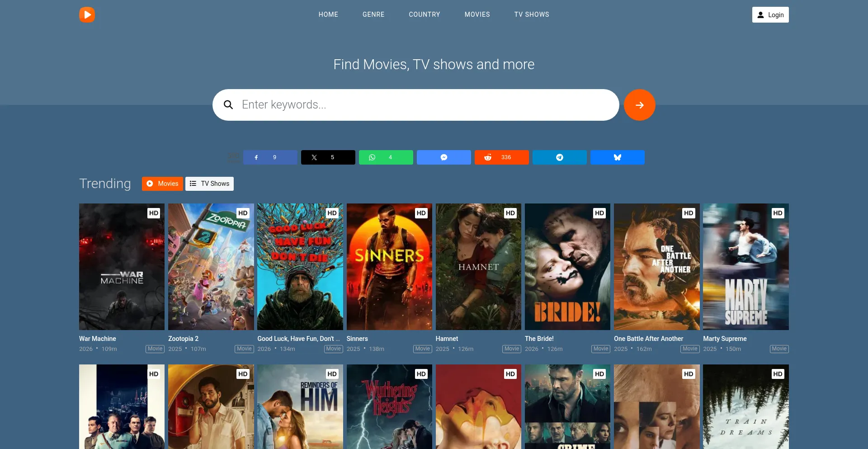The width and height of the screenshot is (868, 449).
Task: Open the Genre menu
Action: (373, 14)
